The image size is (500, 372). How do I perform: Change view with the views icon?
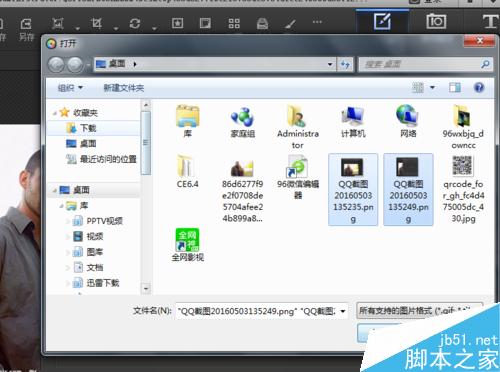click(418, 88)
